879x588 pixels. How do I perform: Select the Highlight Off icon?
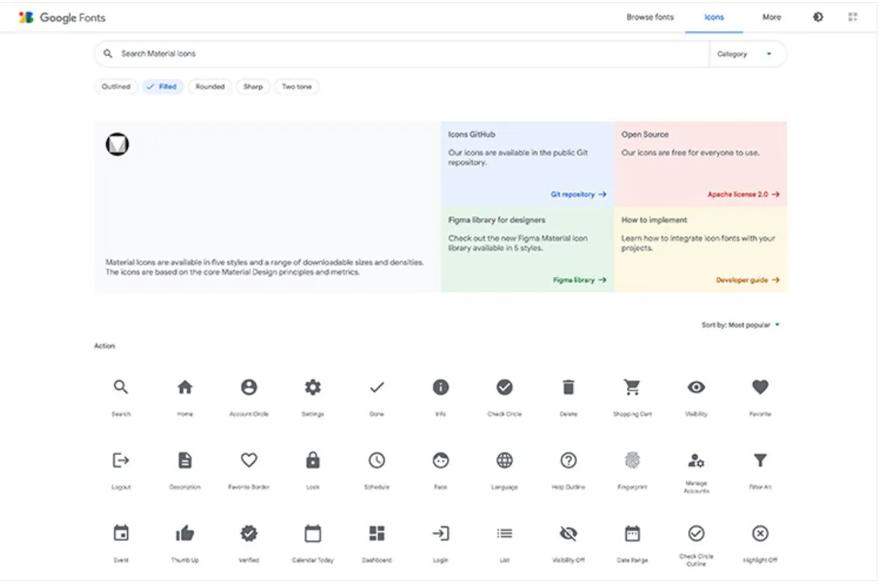coord(760,533)
